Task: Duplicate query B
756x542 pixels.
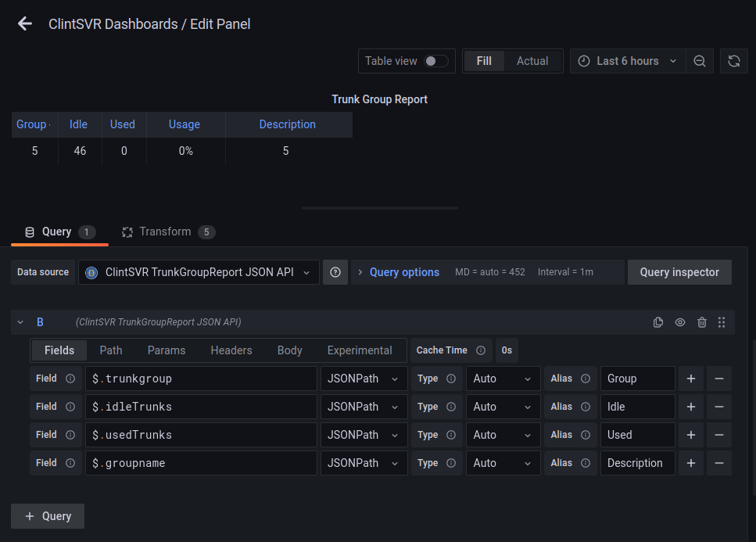Action: pos(658,322)
